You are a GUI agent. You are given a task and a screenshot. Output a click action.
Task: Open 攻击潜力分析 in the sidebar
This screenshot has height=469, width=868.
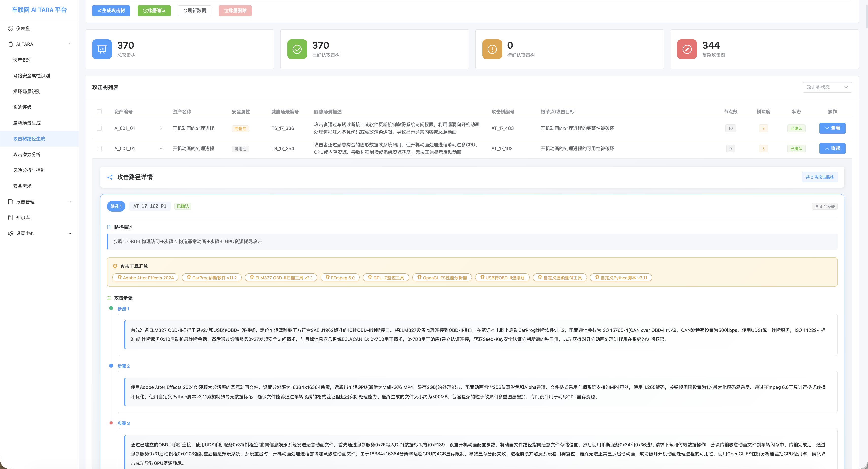27,154
